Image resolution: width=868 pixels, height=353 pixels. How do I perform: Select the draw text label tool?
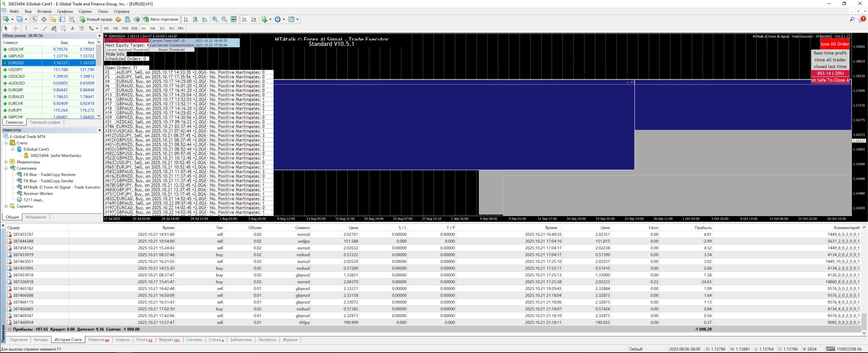click(82, 28)
